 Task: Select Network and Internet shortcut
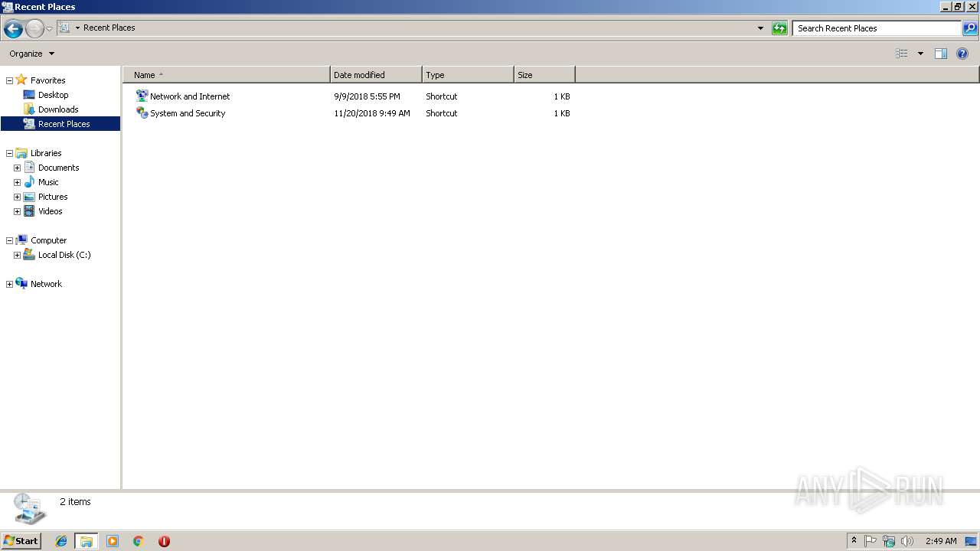190,96
